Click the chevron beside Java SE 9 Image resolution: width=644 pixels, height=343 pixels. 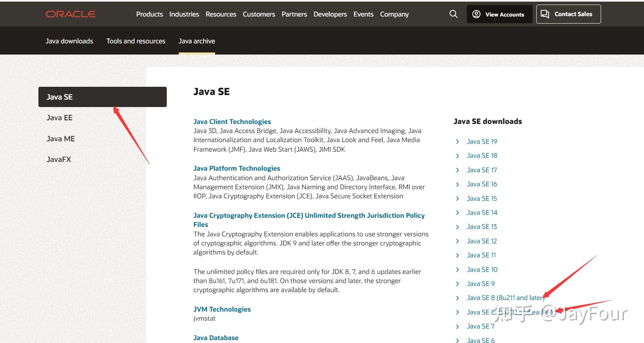pyautogui.click(x=457, y=283)
